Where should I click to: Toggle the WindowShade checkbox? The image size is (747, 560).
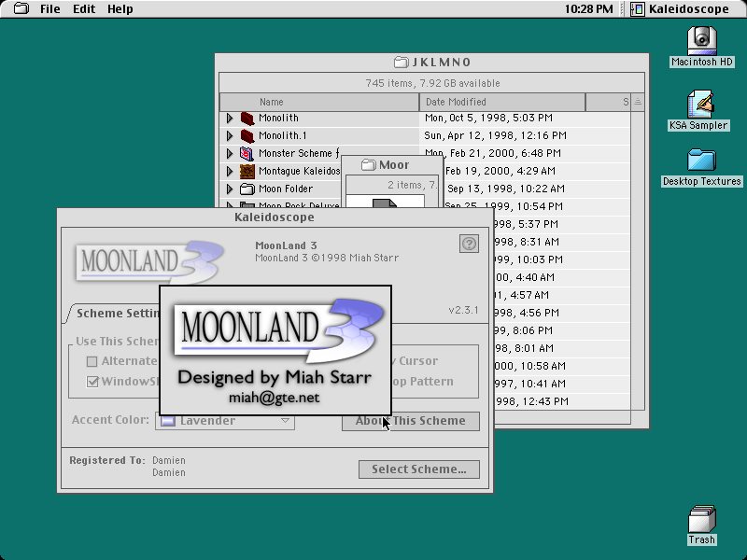[x=92, y=382]
